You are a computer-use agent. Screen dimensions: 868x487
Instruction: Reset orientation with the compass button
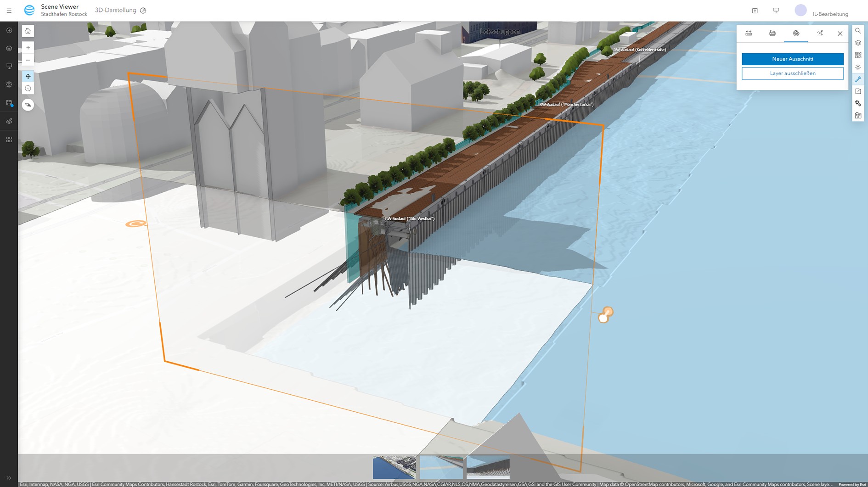pyautogui.click(x=28, y=105)
